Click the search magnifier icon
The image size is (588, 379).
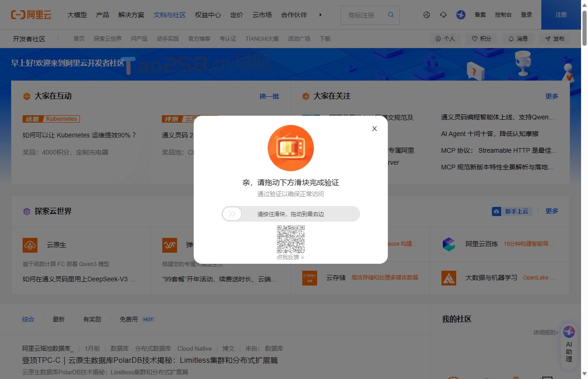(x=391, y=15)
